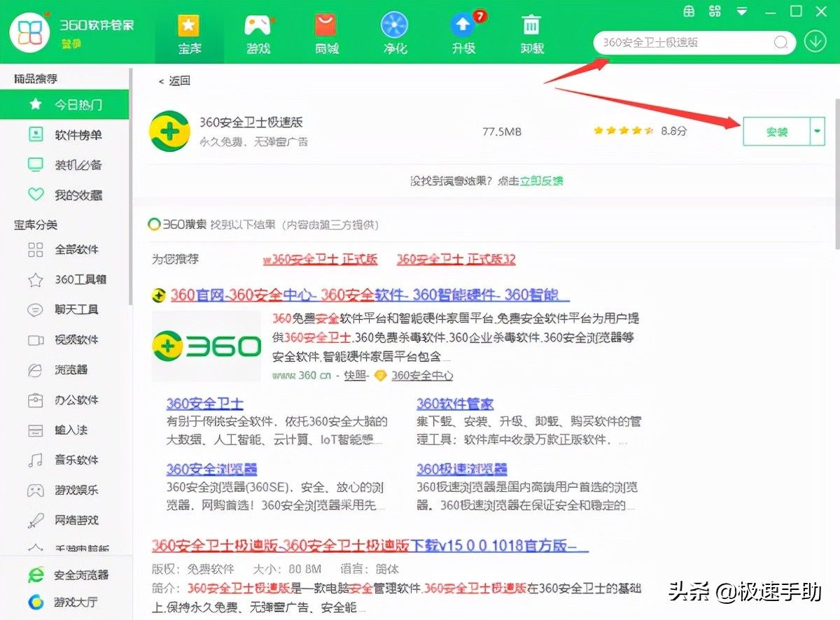Image resolution: width=840 pixels, height=620 pixels.
Task: Click the 360安全卫士极速版 app icon
Action: 169,131
